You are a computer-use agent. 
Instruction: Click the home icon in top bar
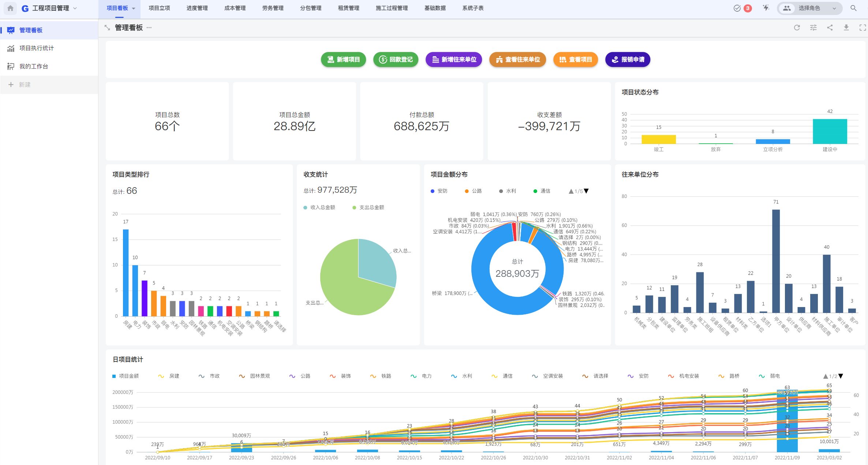10,8
